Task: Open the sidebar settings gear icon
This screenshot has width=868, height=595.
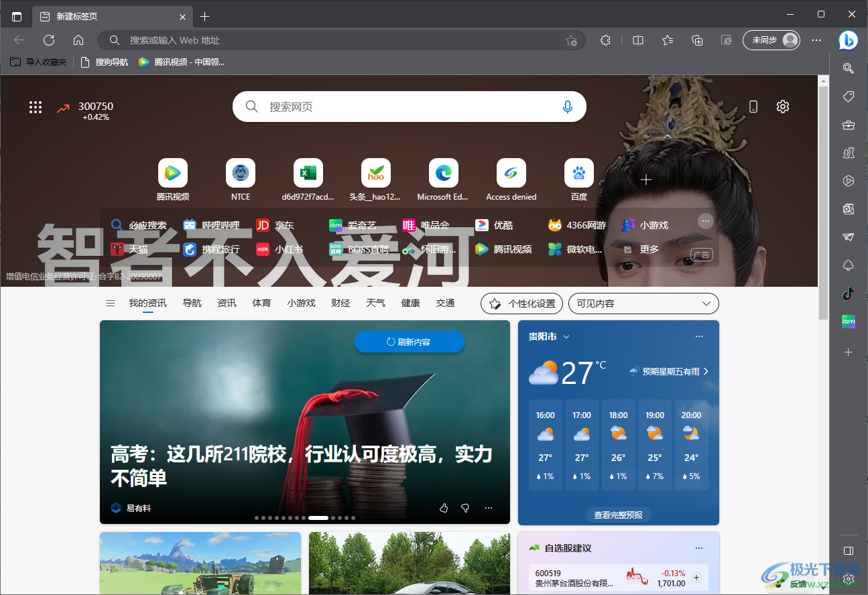Action: point(848,578)
